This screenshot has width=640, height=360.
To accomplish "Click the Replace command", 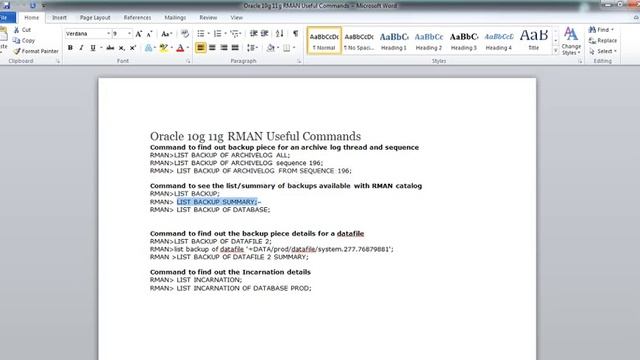I will point(602,40).
